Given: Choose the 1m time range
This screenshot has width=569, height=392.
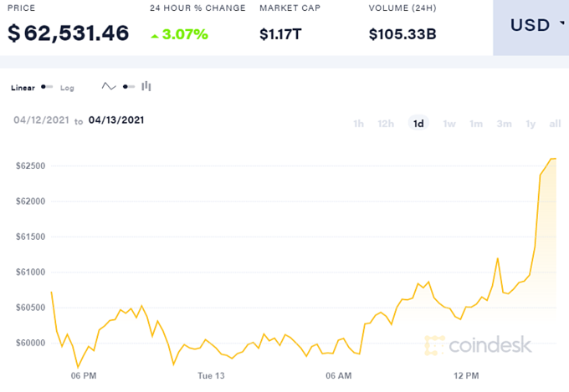Looking at the screenshot, I should point(476,124).
